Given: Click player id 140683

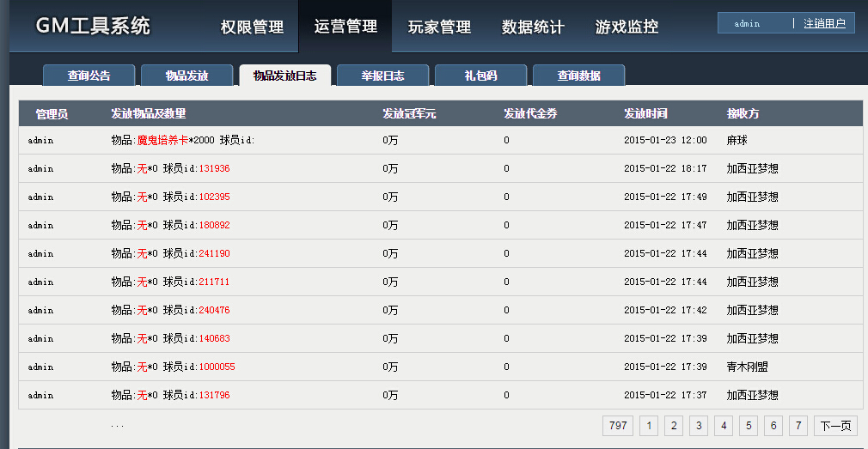Looking at the screenshot, I should [x=214, y=338].
